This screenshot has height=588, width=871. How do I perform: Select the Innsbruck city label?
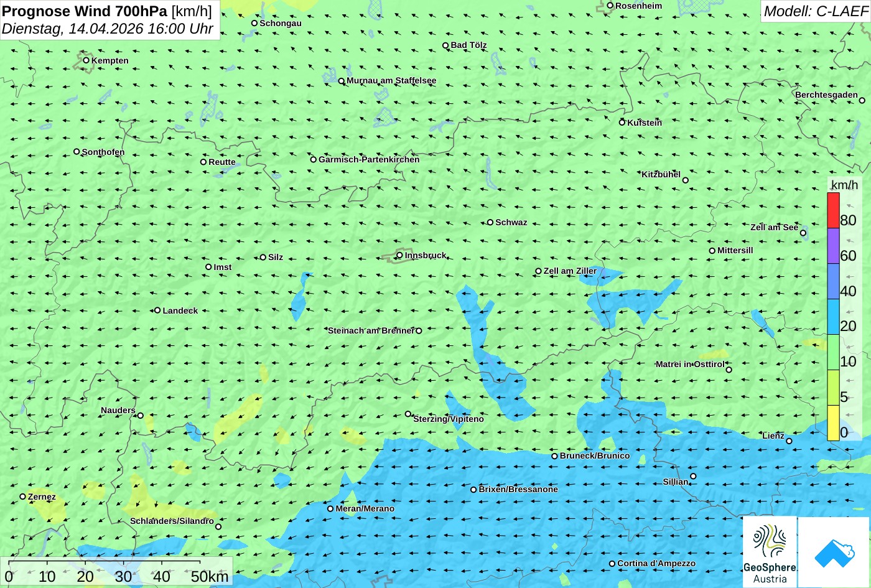pos(426,255)
